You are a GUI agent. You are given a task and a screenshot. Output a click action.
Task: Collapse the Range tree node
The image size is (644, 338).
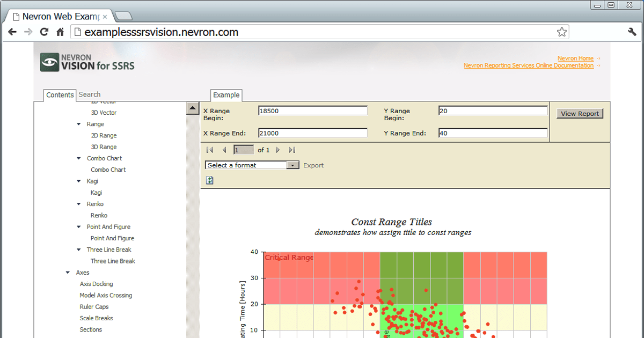click(x=79, y=124)
